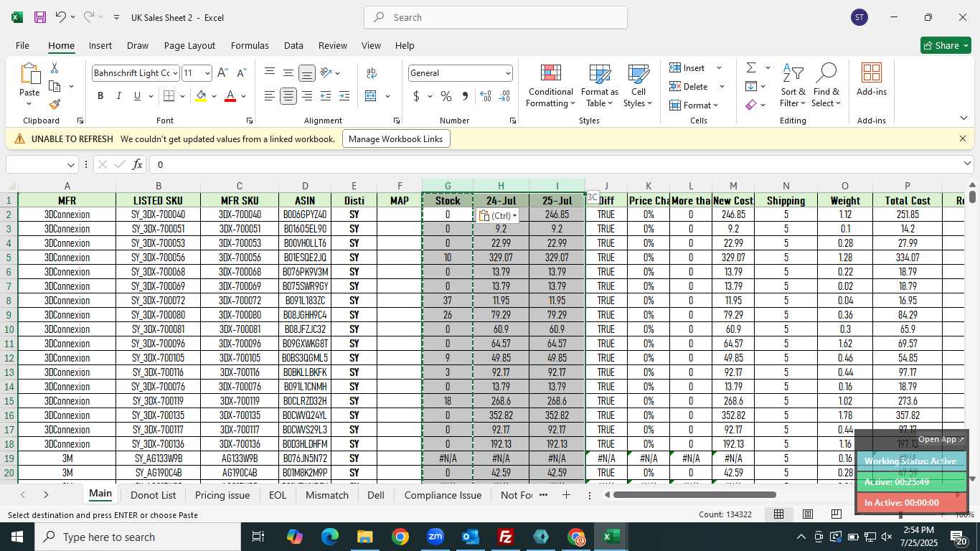Click the AutoSum sigma icon
The width and height of the screenshot is (980, 551).
[x=751, y=67]
